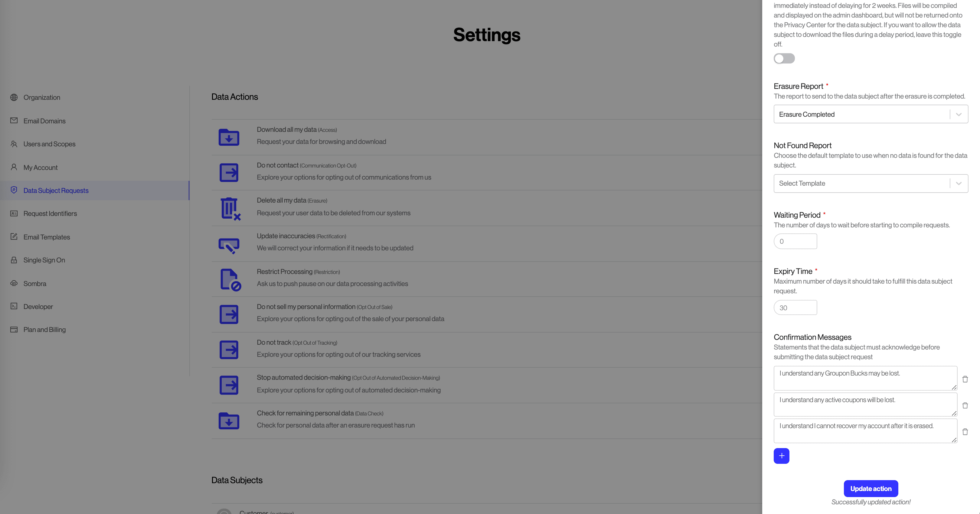This screenshot has height=514, width=980.
Task: Remove the active coupons confirmation message
Action: (x=965, y=405)
